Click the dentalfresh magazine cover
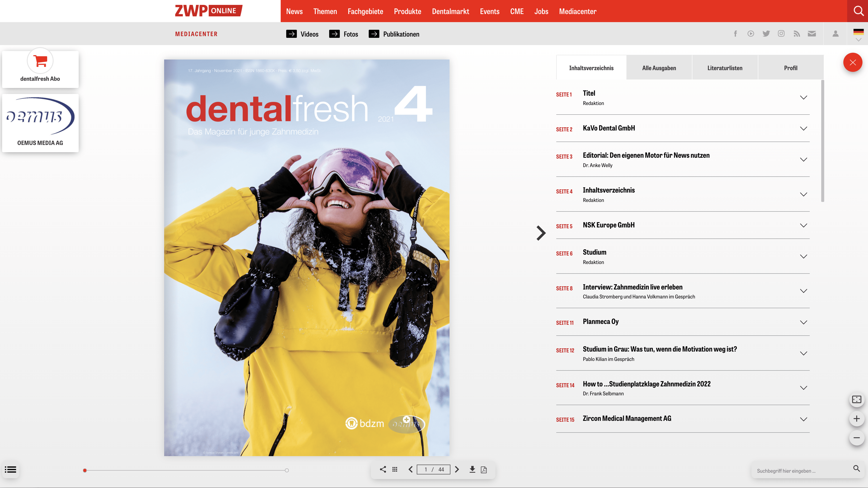868x488 pixels. (307, 258)
